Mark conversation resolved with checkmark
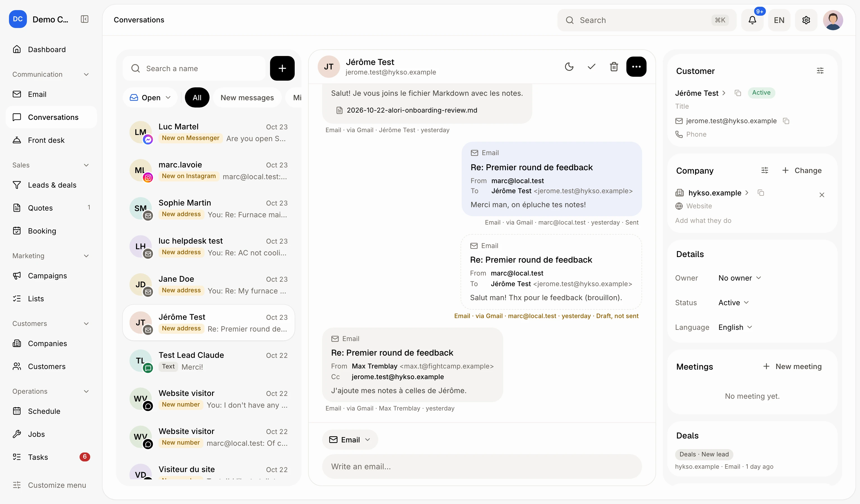Screen dimensions: 860x504 coord(591,66)
